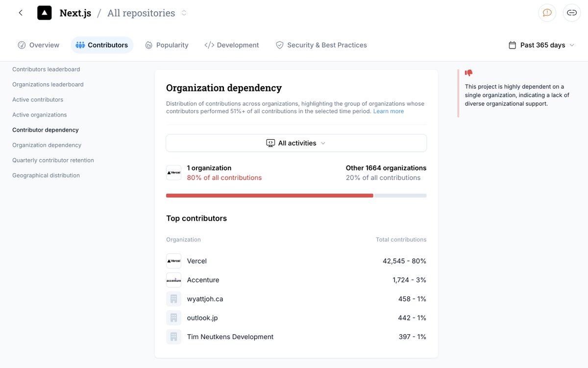Click the Vercel logo in summary row
588x368 pixels.
click(x=173, y=172)
